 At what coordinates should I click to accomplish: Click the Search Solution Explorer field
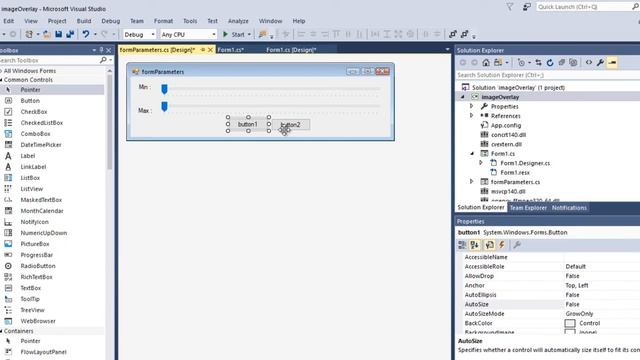coord(547,75)
